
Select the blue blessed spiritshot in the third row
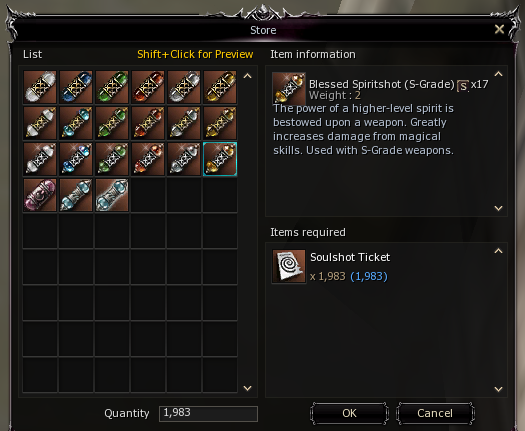pyautogui.click(x=76, y=159)
